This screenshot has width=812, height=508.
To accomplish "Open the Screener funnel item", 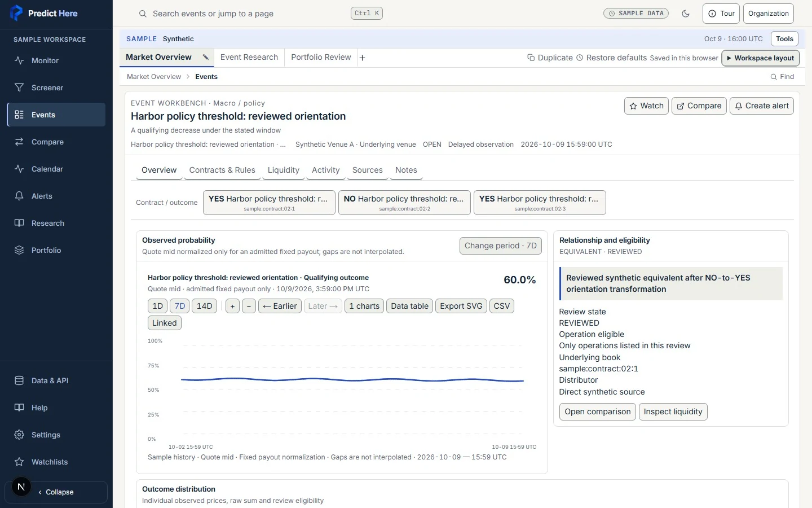I will click(56, 87).
